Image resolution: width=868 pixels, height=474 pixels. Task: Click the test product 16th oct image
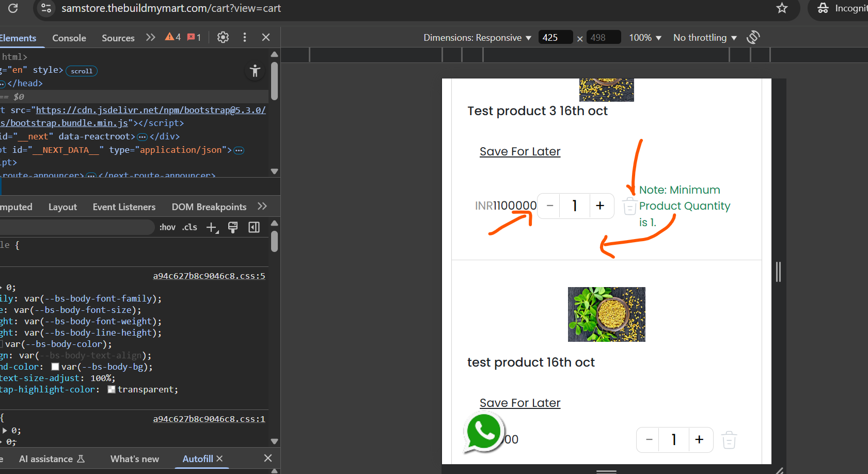coord(607,314)
